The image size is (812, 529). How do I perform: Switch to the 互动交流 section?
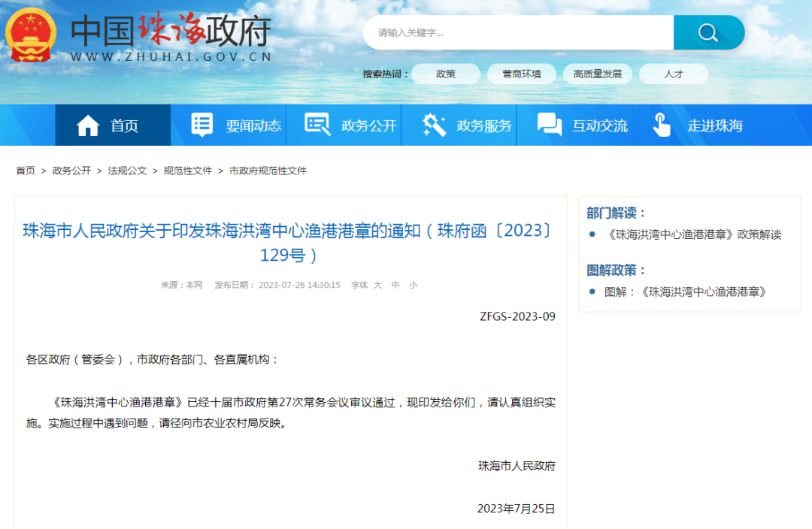coord(598,125)
